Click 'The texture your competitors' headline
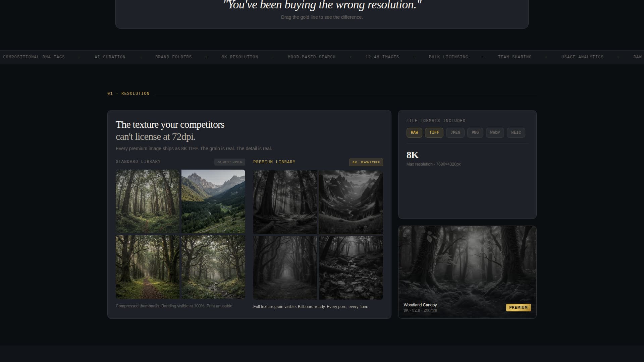644x362 pixels. point(170,124)
